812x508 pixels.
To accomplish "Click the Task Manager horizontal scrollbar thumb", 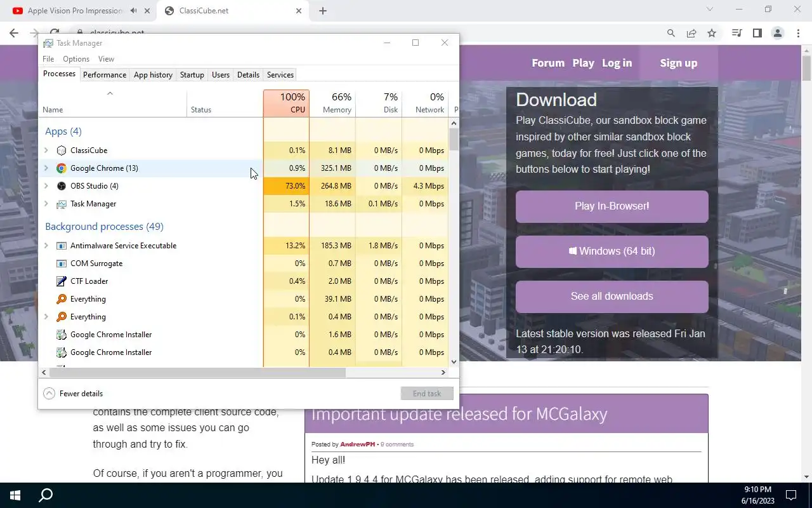I will click(197, 372).
